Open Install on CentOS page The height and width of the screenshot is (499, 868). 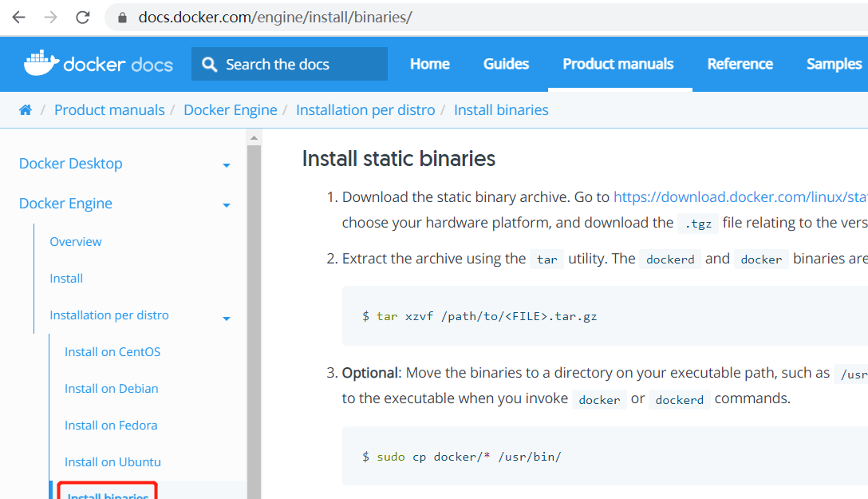click(x=112, y=352)
